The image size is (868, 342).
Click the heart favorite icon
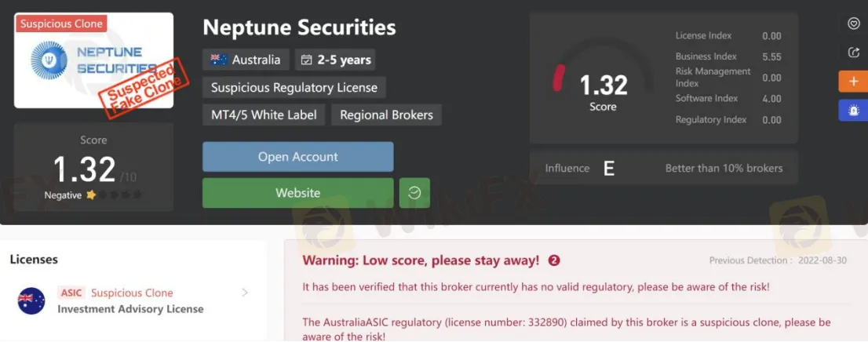(x=853, y=24)
